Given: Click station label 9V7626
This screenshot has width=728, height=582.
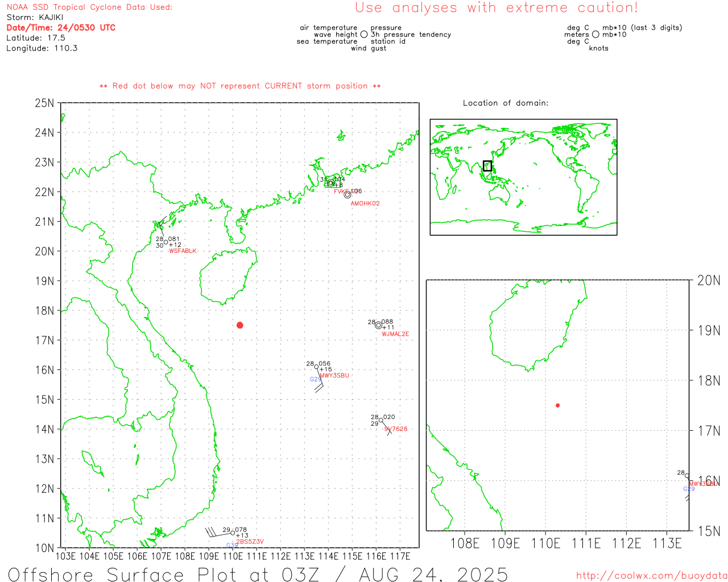Looking at the screenshot, I should [x=396, y=429].
